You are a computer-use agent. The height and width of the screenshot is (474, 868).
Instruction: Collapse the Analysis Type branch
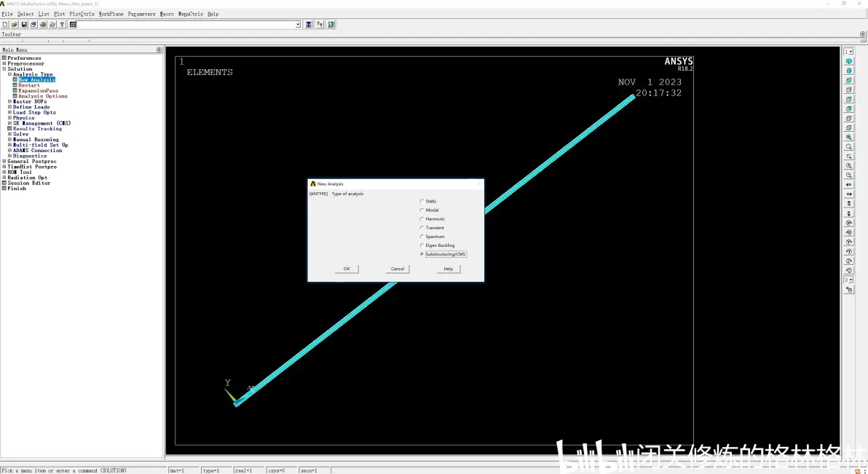[x=9, y=74]
